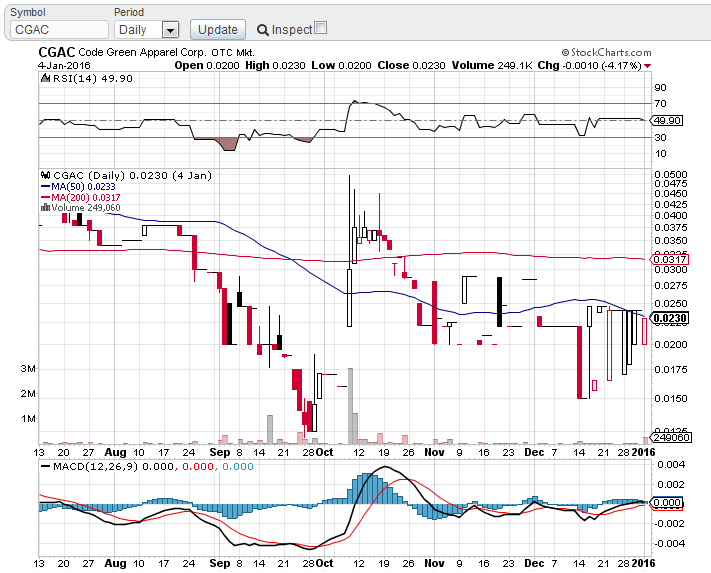
Task: Click the 'Aug' label on price chart axis
Action: coord(115,452)
